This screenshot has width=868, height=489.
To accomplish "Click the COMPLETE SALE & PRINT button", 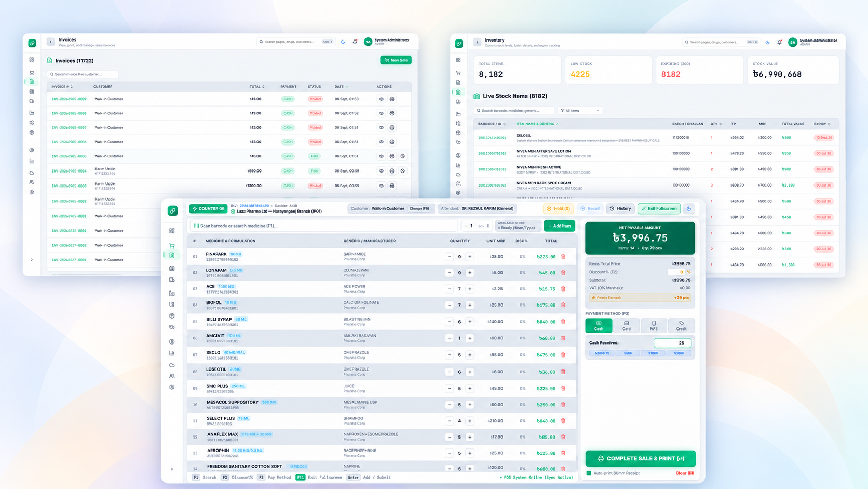I will (641, 459).
